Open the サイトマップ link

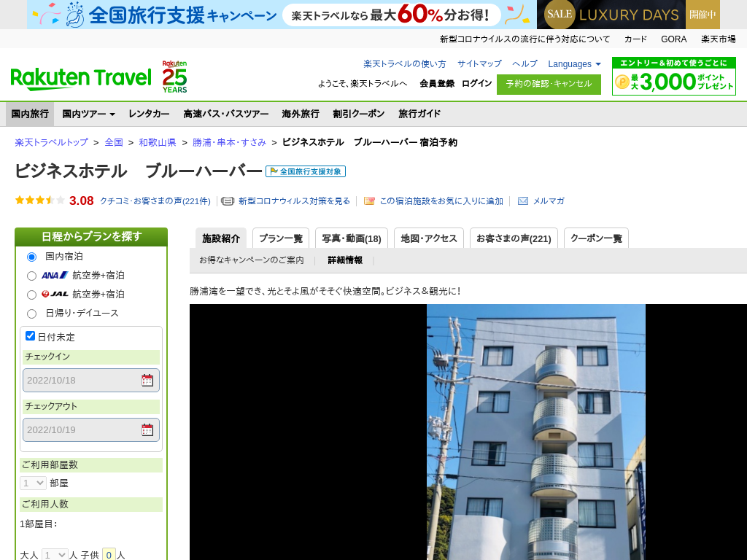click(x=479, y=64)
